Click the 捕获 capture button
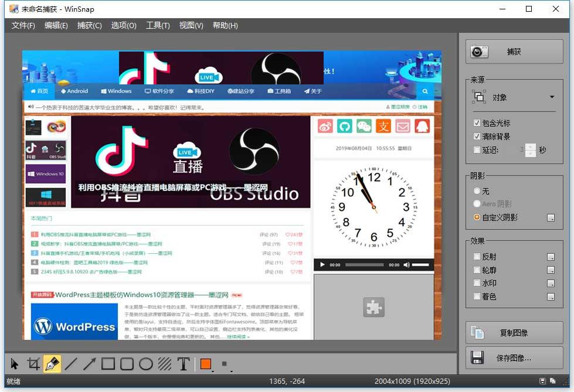The width and height of the screenshot is (574, 392). pyautogui.click(x=514, y=52)
